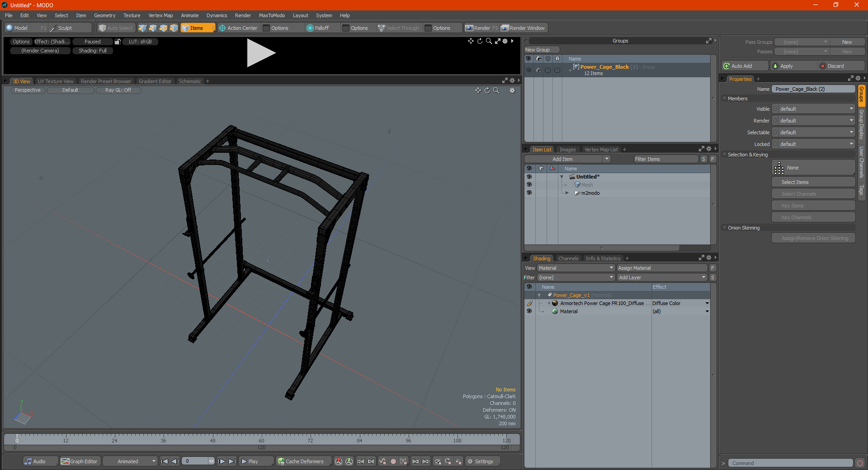Open the Graph Editor
The height and width of the screenshot is (470, 868).
pos(79,461)
